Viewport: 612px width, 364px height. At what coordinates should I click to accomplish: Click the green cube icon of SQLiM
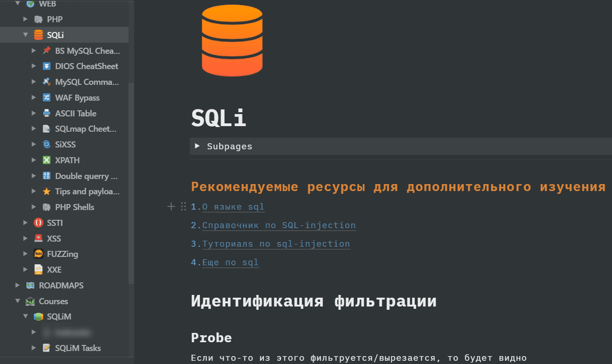[x=38, y=317]
